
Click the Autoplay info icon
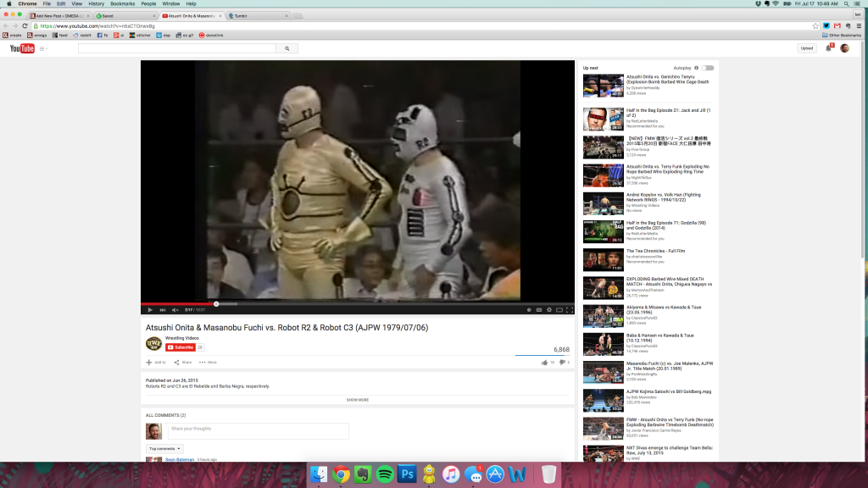tap(697, 68)
